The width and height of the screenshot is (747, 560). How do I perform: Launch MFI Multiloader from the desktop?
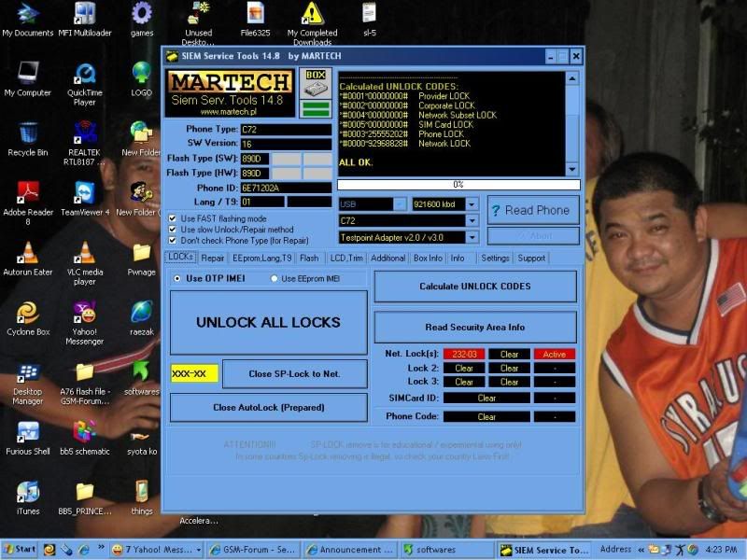click(85, 20)
